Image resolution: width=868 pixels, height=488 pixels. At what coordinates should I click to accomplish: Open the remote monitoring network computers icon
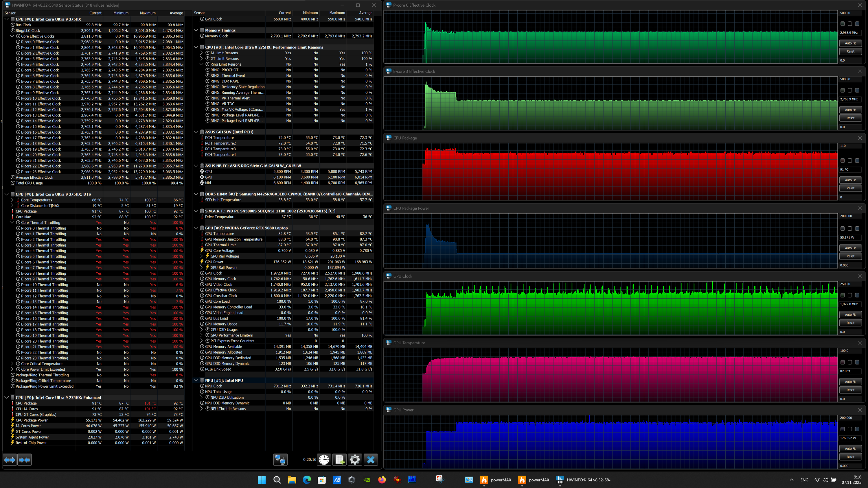280,459
